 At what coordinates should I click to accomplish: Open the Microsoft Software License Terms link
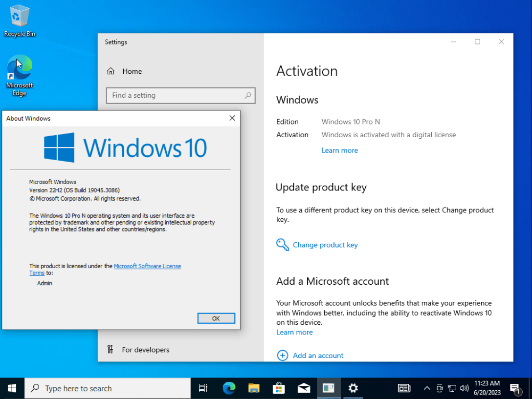105,270
